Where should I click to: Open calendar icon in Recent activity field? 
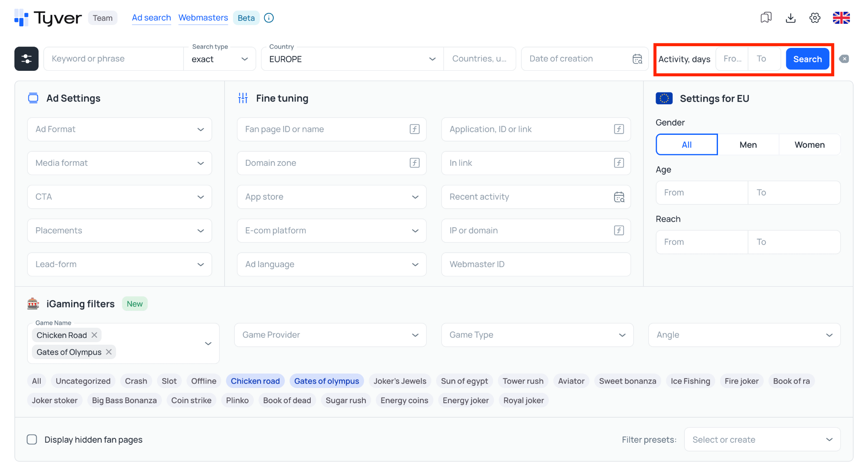click(x=619, y=197)
